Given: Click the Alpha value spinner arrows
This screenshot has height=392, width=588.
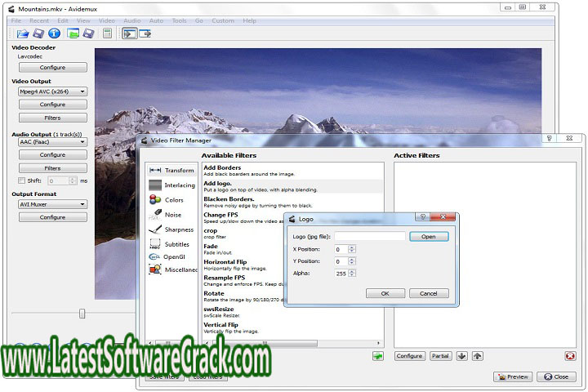Looking at the screenshot, I should pos(352,273).
